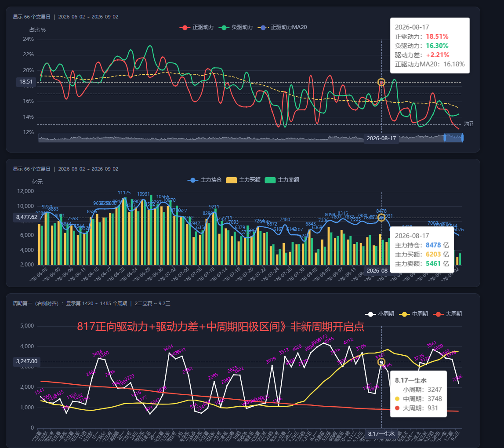Viewport: 504px width, 448px height.
Task: Click the red 817正向驱动力 annotation title
Action: (221, 327)
